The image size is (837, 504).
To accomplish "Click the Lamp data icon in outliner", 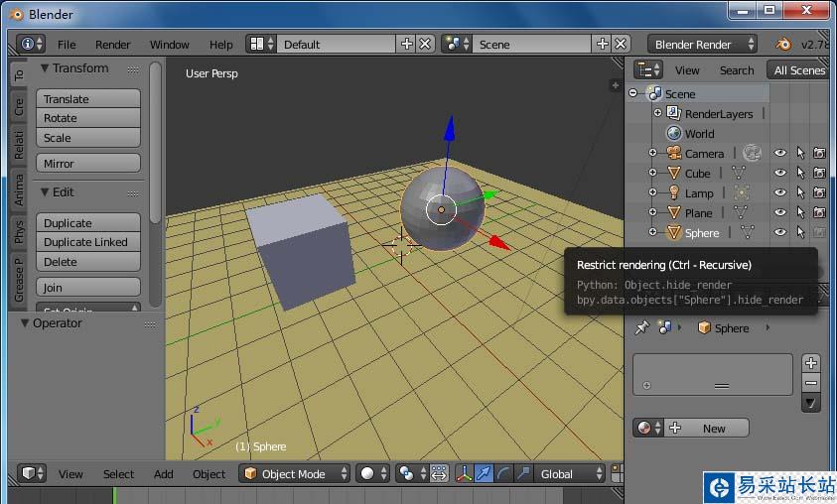I will 742,192.
